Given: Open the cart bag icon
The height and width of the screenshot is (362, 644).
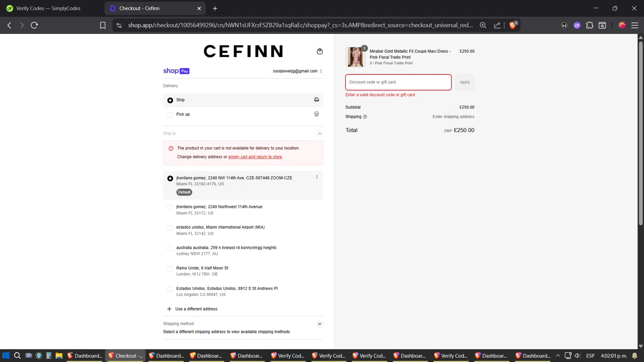Looking at the screenshot, I should pos(319,51).
